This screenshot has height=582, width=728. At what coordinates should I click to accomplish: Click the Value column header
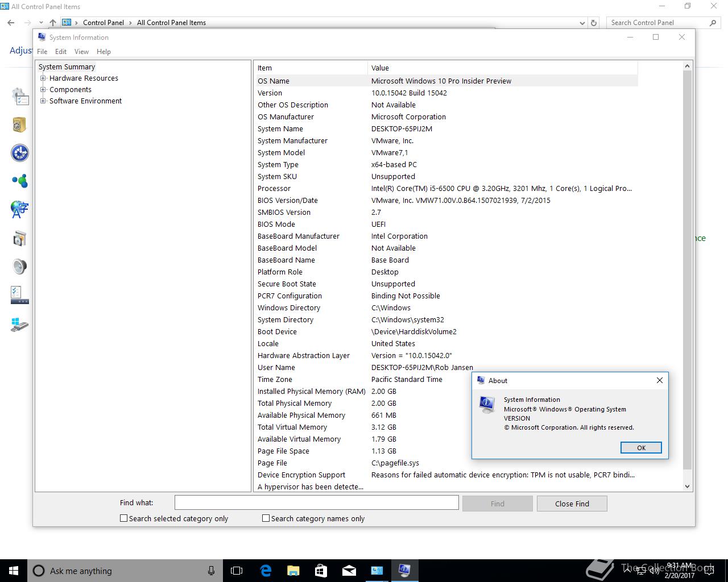(503, 68)
